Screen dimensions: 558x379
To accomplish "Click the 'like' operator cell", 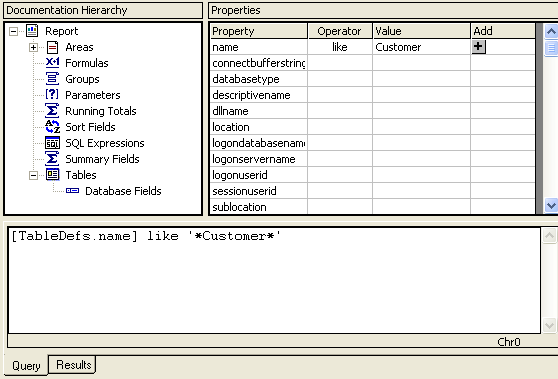I will tap(340, 47).
